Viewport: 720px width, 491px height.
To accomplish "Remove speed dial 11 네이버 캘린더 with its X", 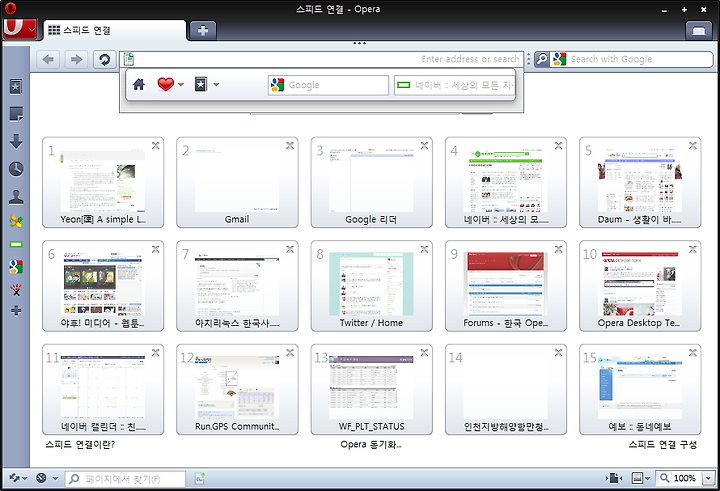I will (156, 353).
